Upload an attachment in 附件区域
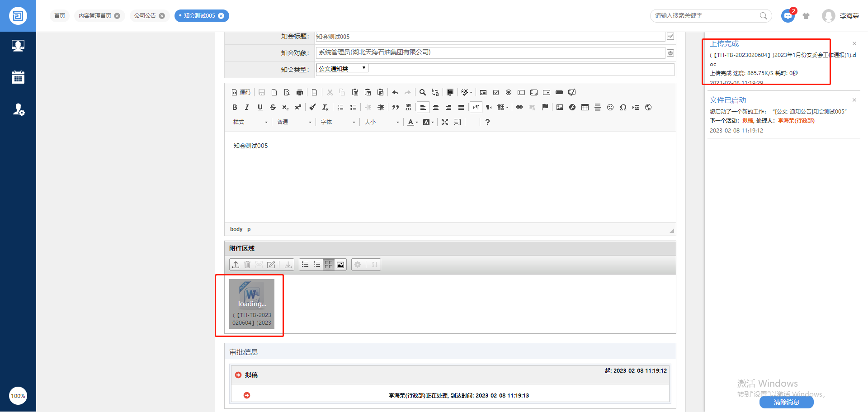The height and width of the screenshot is (412, 868). click(236, 265)
